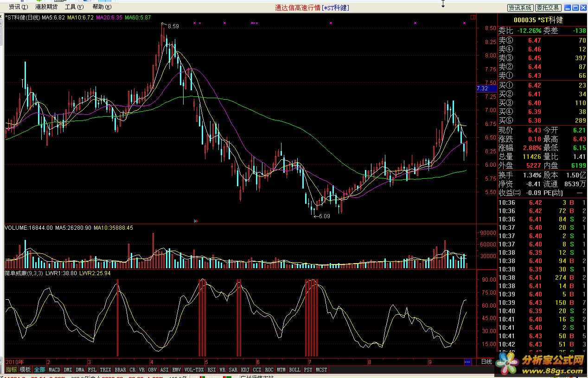This screenshot has width=588, height=378.
Task: Click the stock title 000035 *ST科健
Action: 538,20
